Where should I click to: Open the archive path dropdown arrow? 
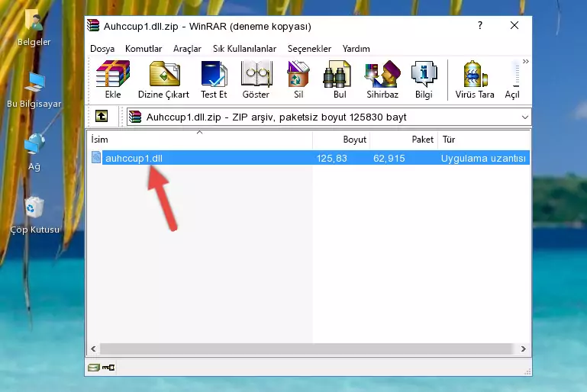click(525, 117)
